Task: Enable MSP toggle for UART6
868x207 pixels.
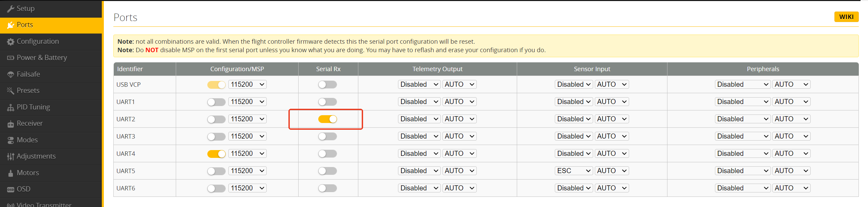Action: point(216,188)
